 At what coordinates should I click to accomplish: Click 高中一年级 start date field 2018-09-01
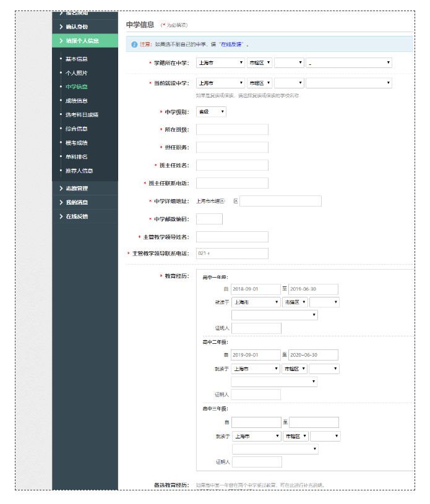(256, 289)
